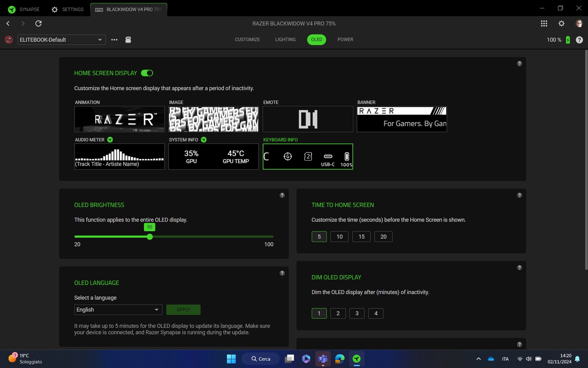Launch Microsoft Teams from the taskbar

tap(323, 359)
